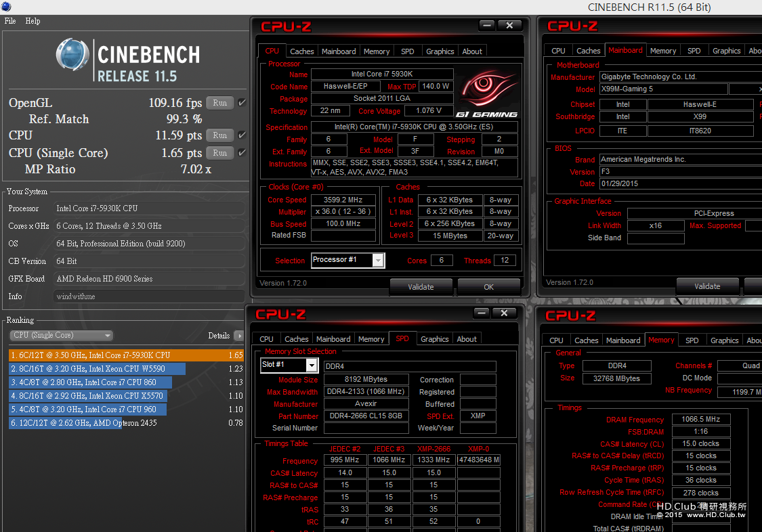Click Part Number DDR4-2666 CL15 8GB
762x532 pixels.
[366, 416]
